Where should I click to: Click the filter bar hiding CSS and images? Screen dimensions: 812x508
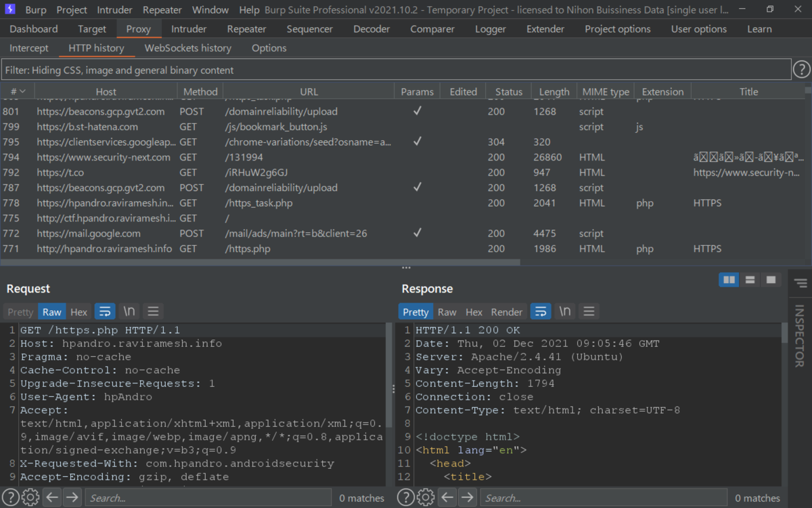click(396, 70)
